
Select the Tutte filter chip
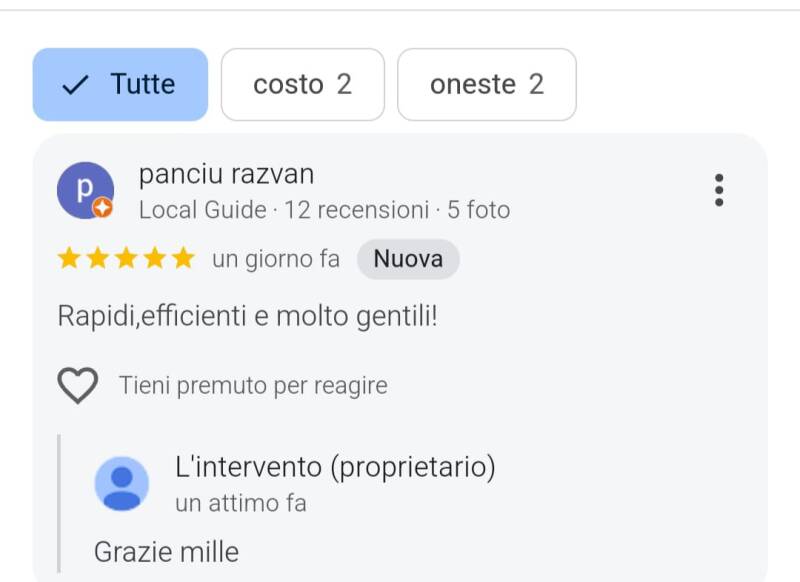point(120,85)
